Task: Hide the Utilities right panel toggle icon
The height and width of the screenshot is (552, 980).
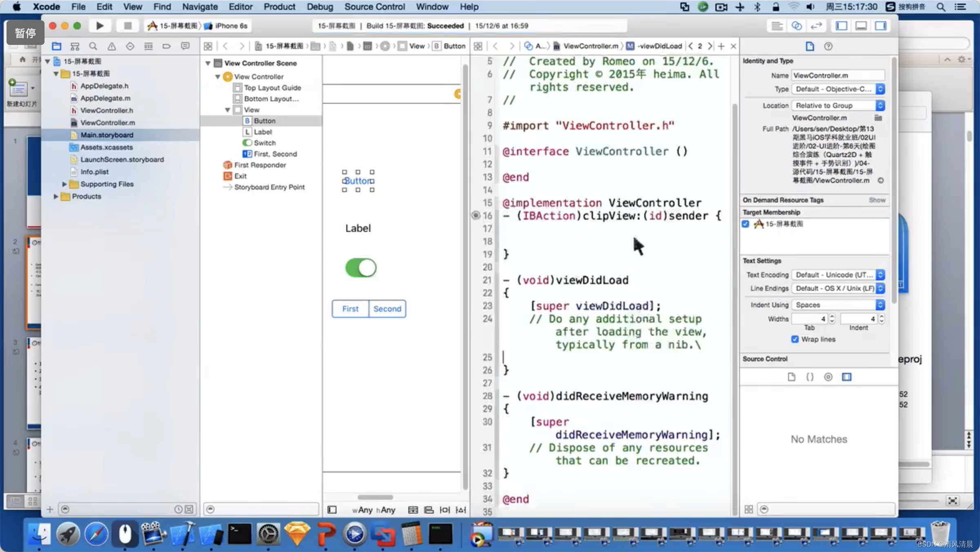Action: (880, 26)
